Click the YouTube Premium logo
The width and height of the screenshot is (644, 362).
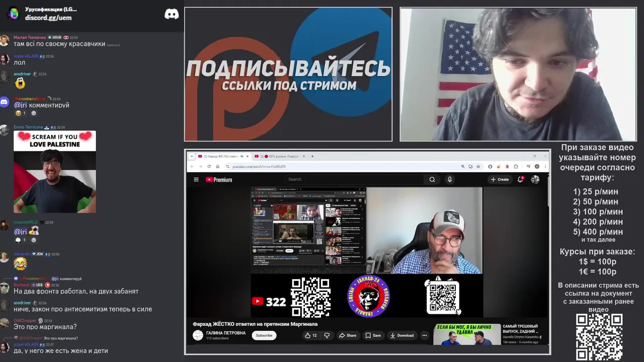[x=219, y=179]
